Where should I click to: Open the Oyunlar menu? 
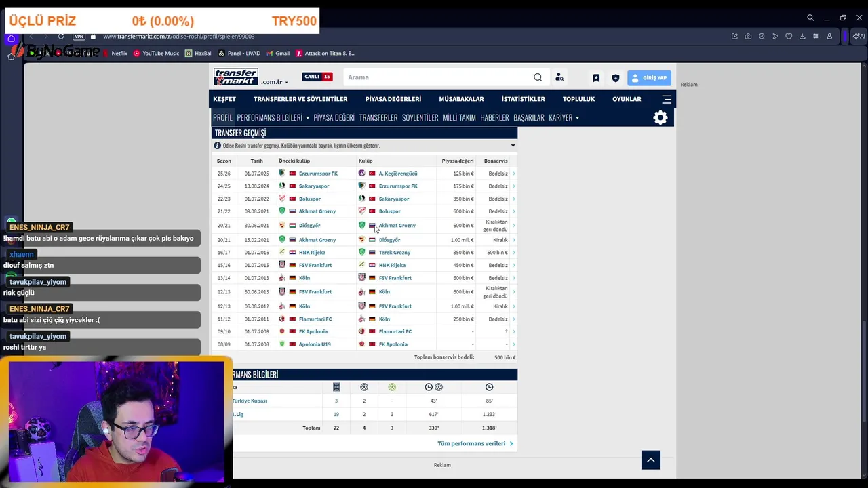627,99
